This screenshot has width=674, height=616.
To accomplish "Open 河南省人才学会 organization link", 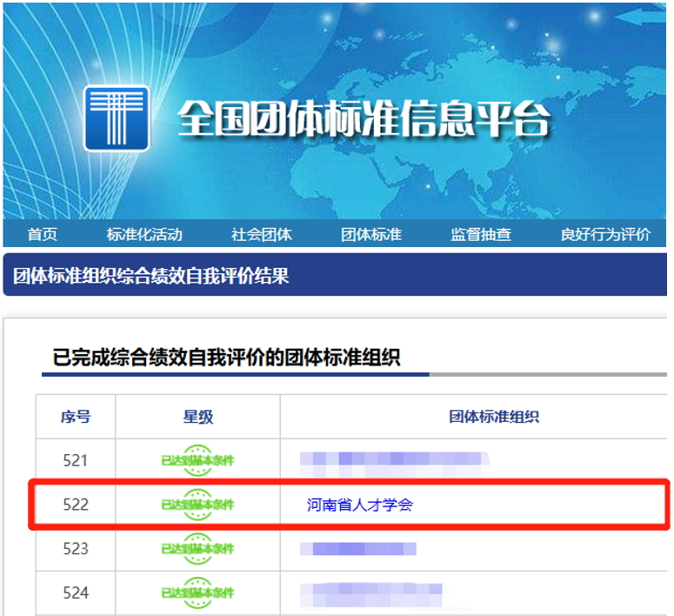I will point(360,505).
